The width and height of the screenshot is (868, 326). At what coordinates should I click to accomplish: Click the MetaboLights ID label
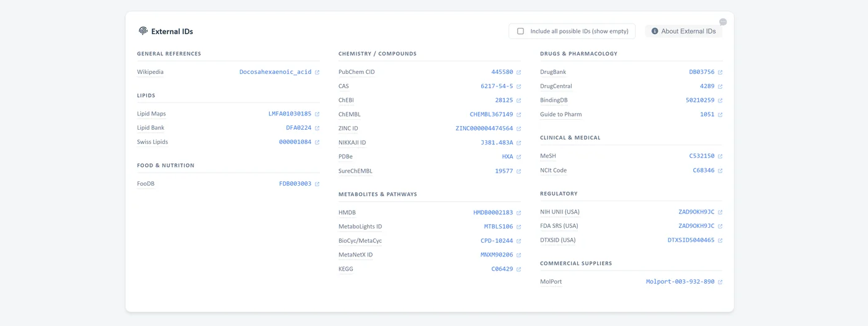click(360, 227)
